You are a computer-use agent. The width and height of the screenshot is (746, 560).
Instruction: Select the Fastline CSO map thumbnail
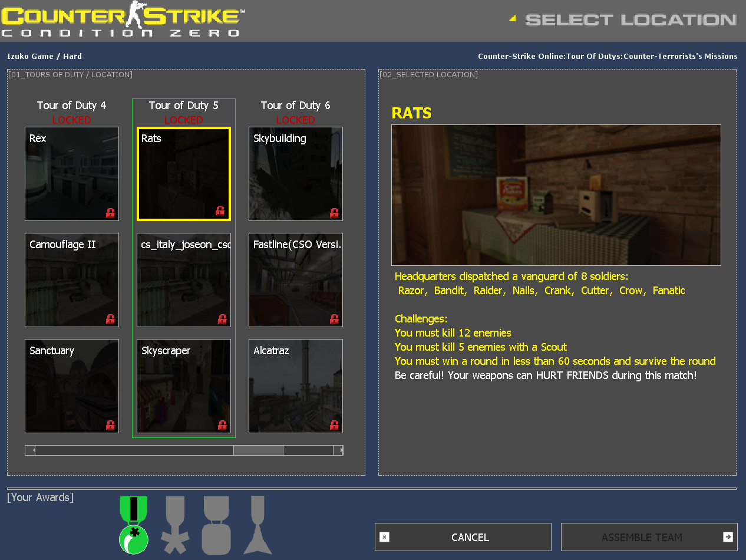(295, 280)
